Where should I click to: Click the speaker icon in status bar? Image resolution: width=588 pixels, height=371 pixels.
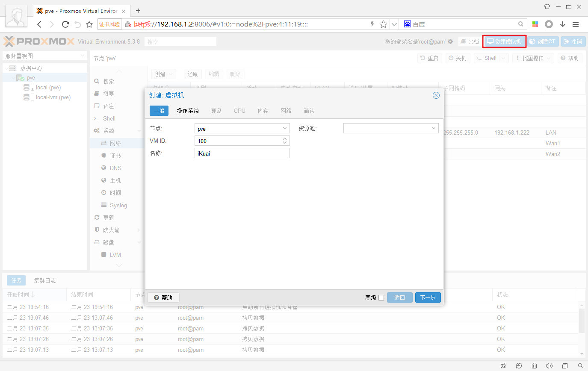550,366
